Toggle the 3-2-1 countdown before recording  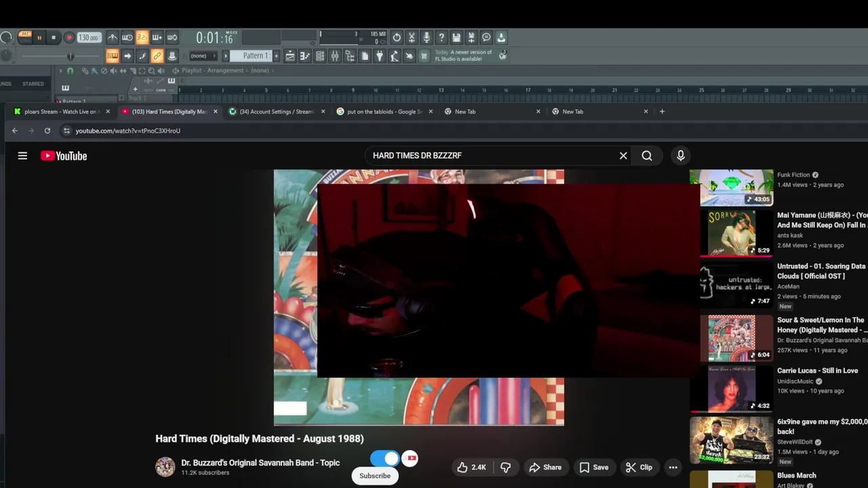(x=142, y=37)
